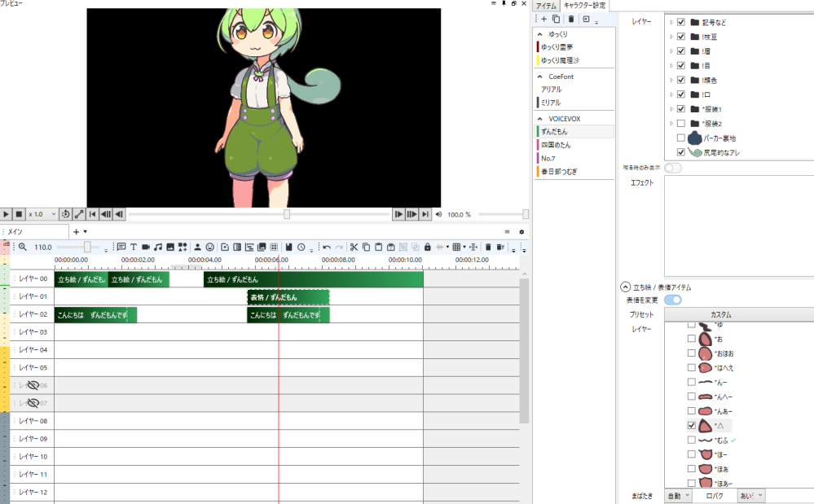The height and width of the screenshot is (504, 814).
Task: Click the speaker volume icon
Action: click(x=438, y=214)
